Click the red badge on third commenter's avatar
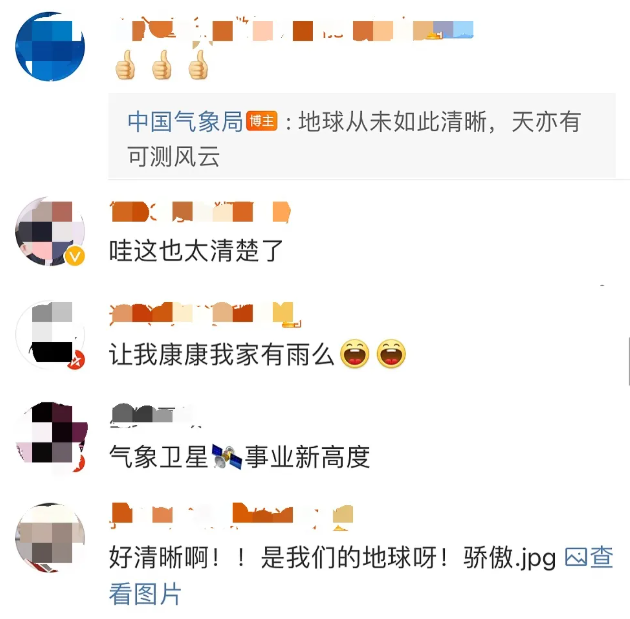Viewport: 630px width, 619px height. pos(76,360)
